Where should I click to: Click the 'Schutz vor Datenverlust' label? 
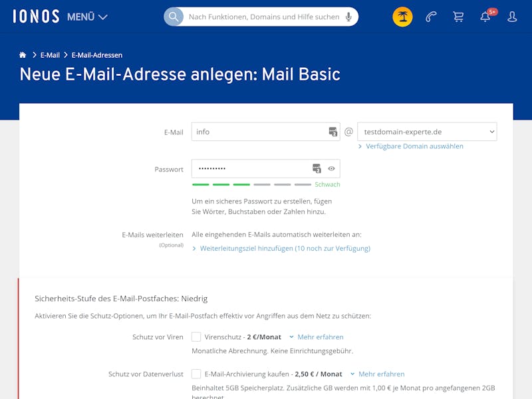pos(146,374)
